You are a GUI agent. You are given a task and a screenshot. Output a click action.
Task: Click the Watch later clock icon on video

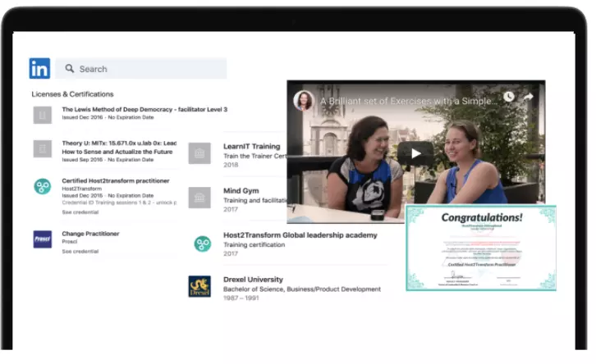pos(509,97)
